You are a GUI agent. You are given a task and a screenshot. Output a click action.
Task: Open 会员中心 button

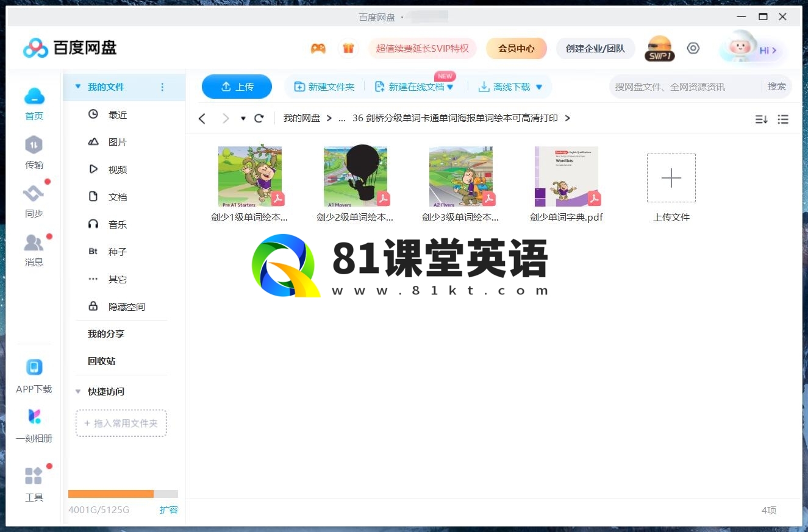(x=517, y=48)
